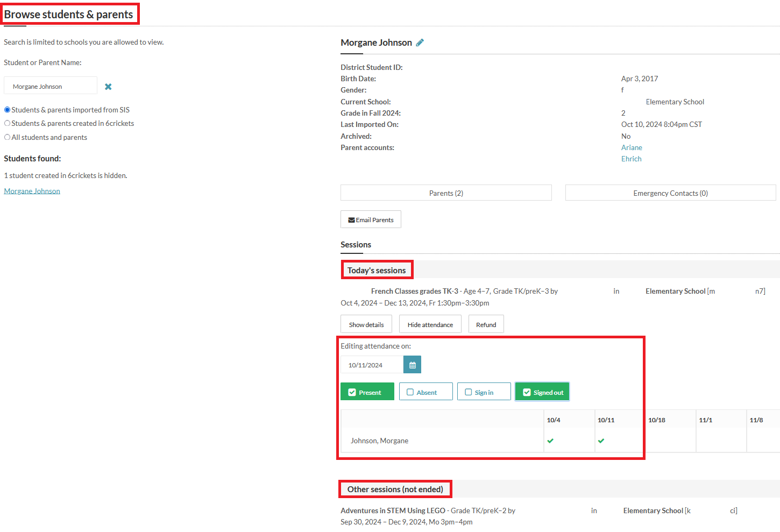Viewport: 780px width, 532px height.
Task: Click the Refund button
Action: (486, 324)
